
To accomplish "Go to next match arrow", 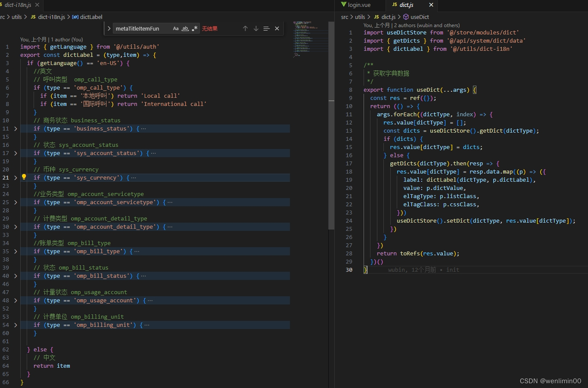I will [x=256, y=28].
